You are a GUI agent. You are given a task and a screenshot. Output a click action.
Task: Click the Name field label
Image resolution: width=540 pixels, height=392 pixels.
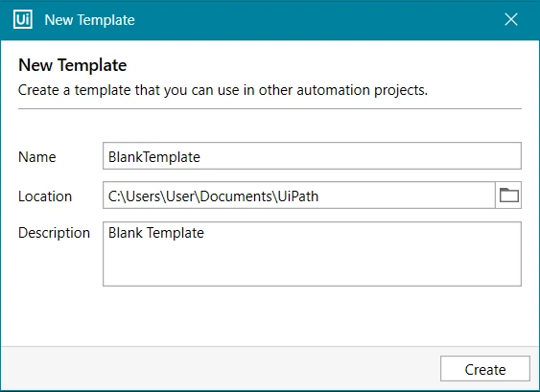[37, 157]
